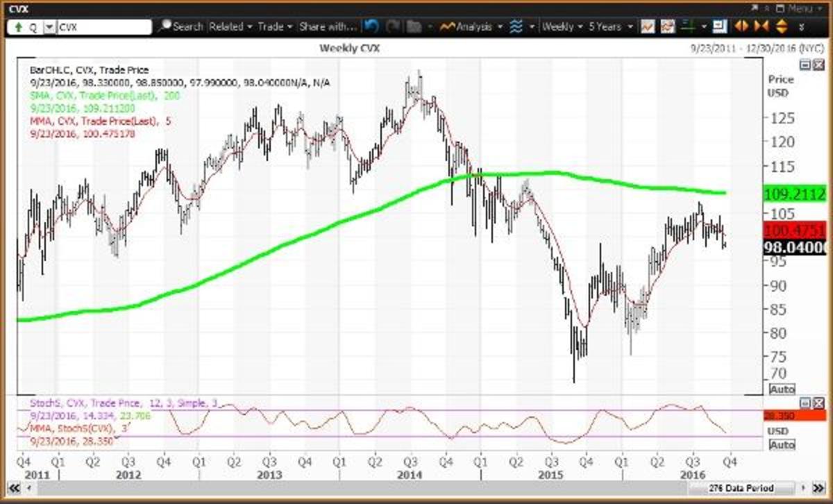Click the pin/detach icon in title bar
833x504 pixels.
pyautogui.click(x=753, y=8)
